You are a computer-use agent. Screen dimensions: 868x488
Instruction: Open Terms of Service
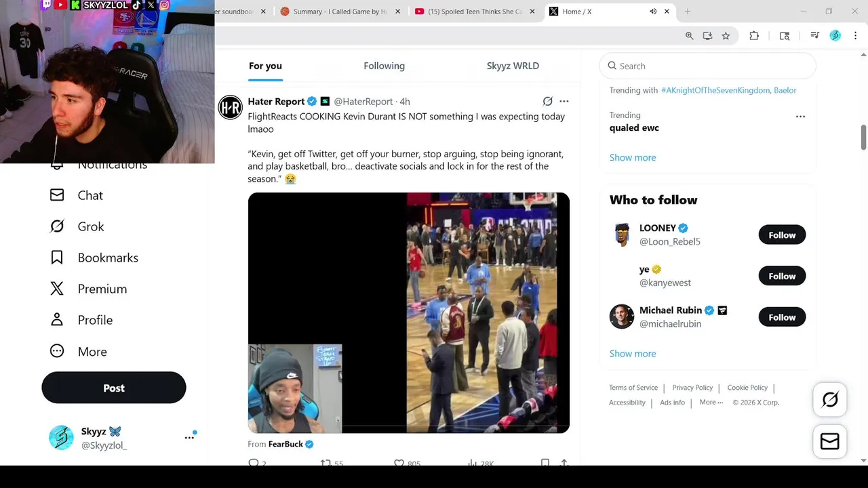633,388
